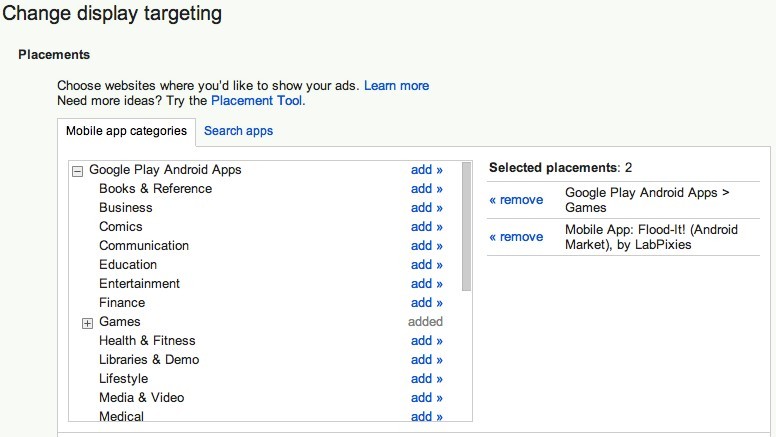776x437 pixels.
Task: Add the Business category
Action: tap(426, 208)
